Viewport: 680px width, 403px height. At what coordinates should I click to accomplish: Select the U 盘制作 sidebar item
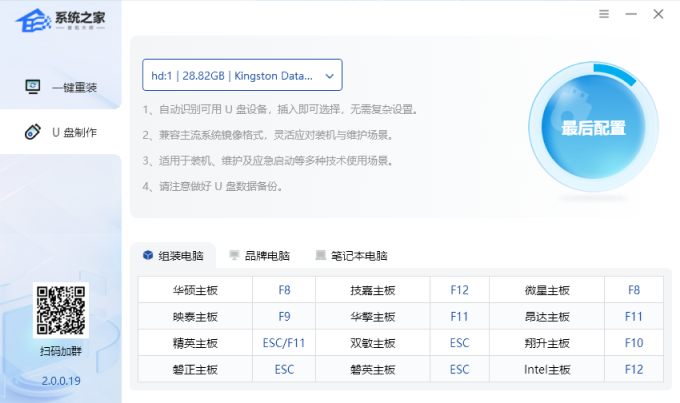click(x=61, y=132)
